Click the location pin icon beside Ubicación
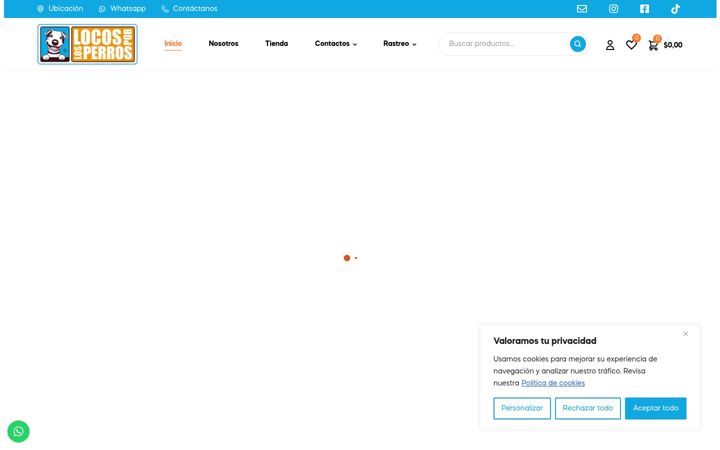Screen dimensions: 720x450 tap(40, 9)
